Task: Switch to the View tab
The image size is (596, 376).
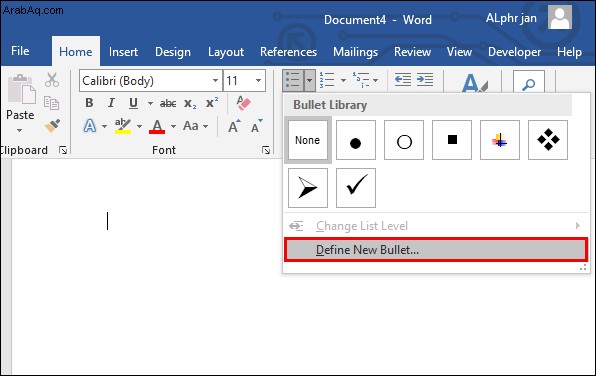Action: (x=459, y=52)
